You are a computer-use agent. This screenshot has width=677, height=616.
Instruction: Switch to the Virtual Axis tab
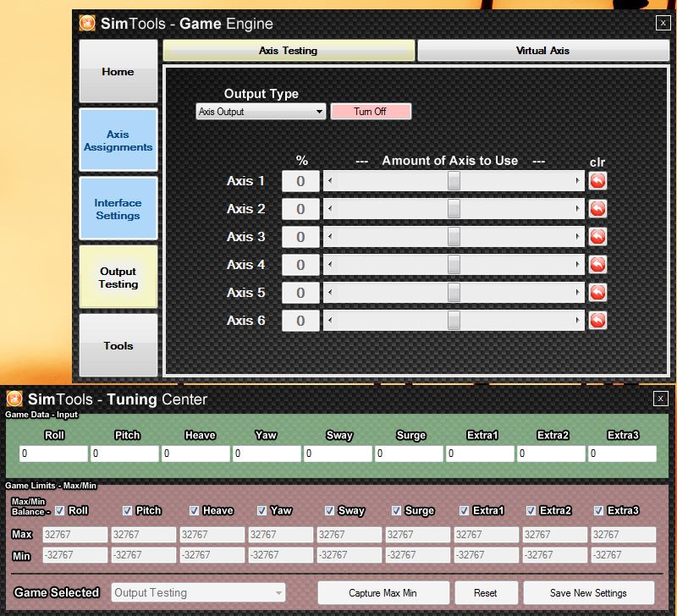[542, 51]
